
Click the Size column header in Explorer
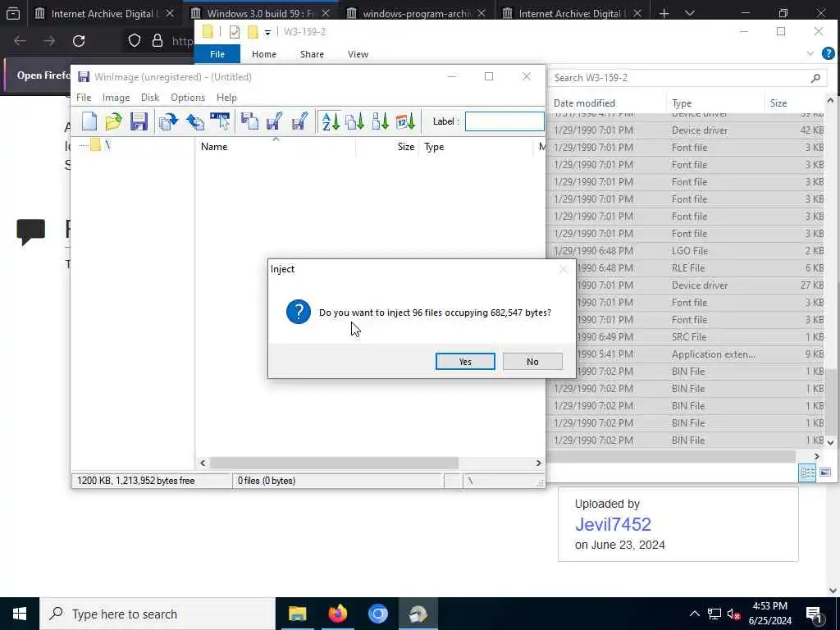(794, 103)
